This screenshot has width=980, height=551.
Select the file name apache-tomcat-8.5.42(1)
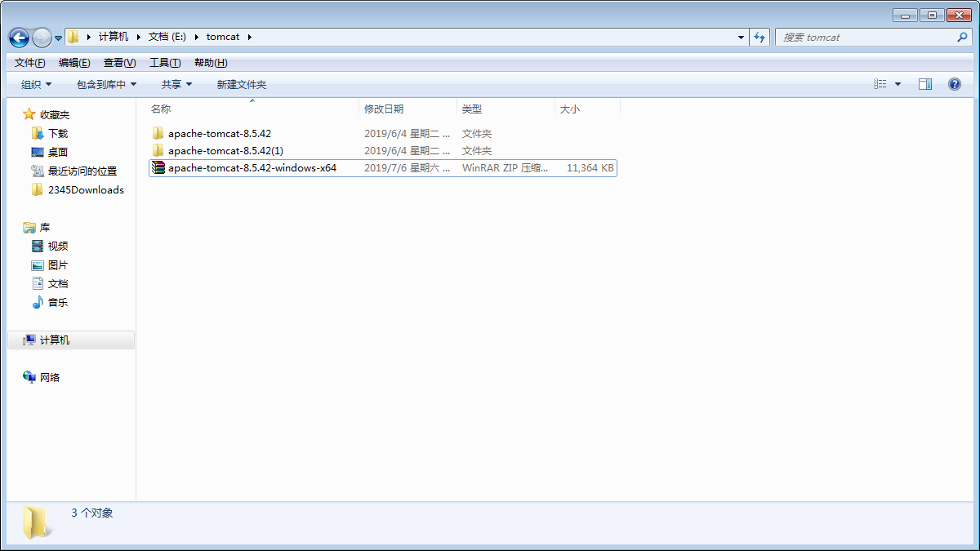(x=225, y=150)
